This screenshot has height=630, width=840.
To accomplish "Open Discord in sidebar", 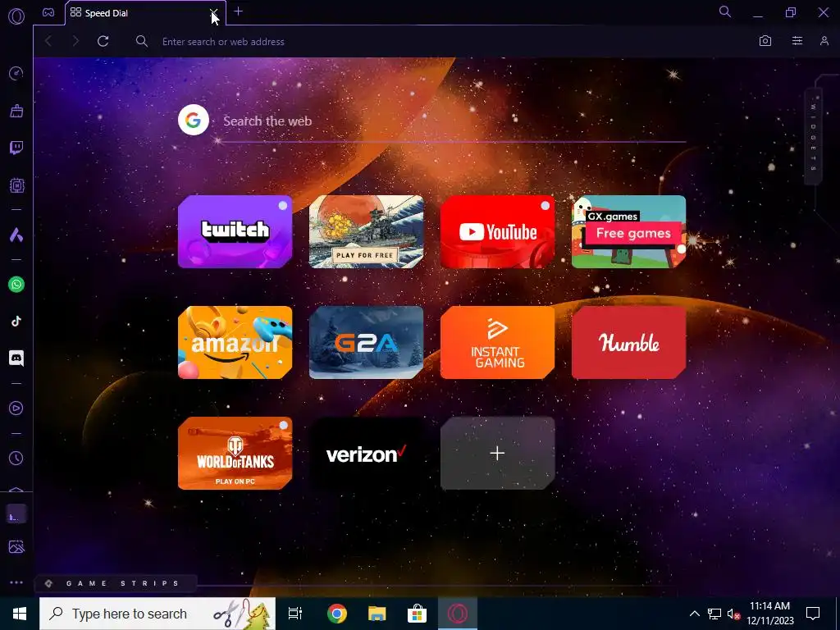I will (x=16, y=358).
